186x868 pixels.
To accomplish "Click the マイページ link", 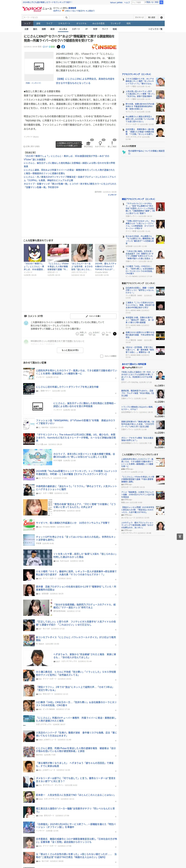I will pyautogui.click(x=139, y=17).
